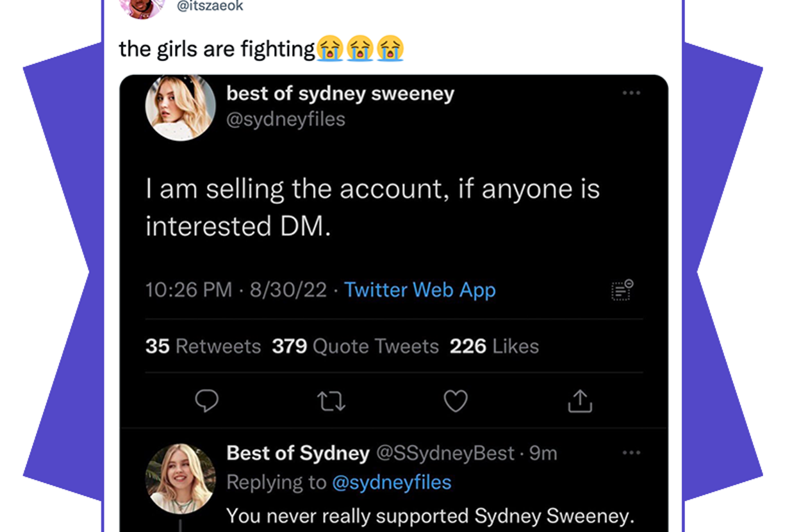Click the sydneyfiles profile avatar

[180, 107]
